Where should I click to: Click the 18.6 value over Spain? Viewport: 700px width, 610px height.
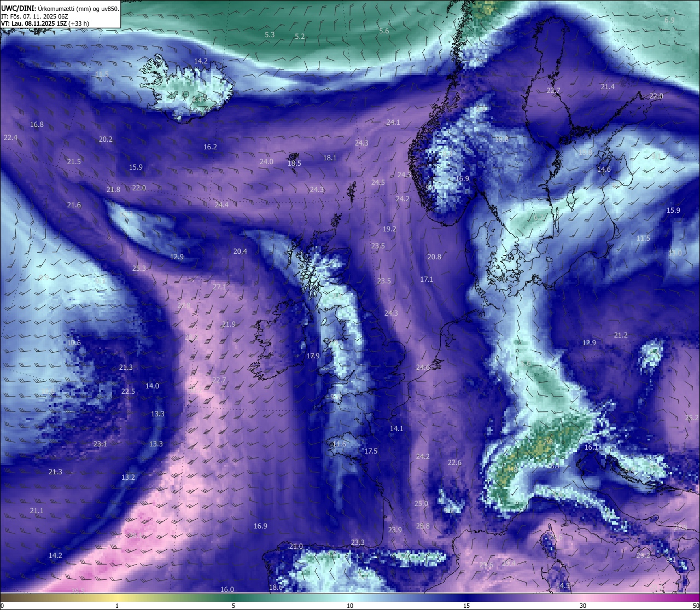pos(276,588)
